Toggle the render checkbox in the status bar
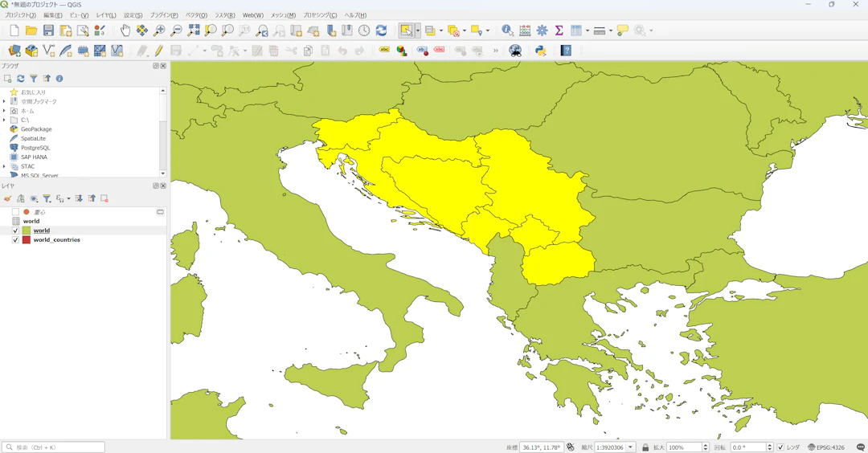Screen dimensions: 868x453 780,447
